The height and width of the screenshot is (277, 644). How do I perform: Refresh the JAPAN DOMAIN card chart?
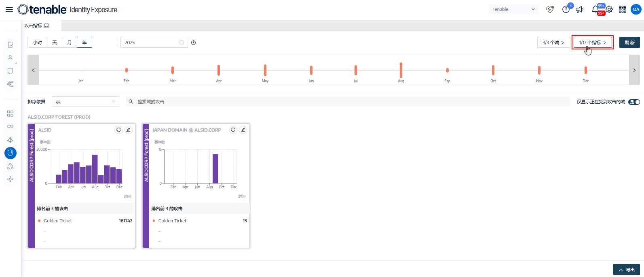[233, 130]
